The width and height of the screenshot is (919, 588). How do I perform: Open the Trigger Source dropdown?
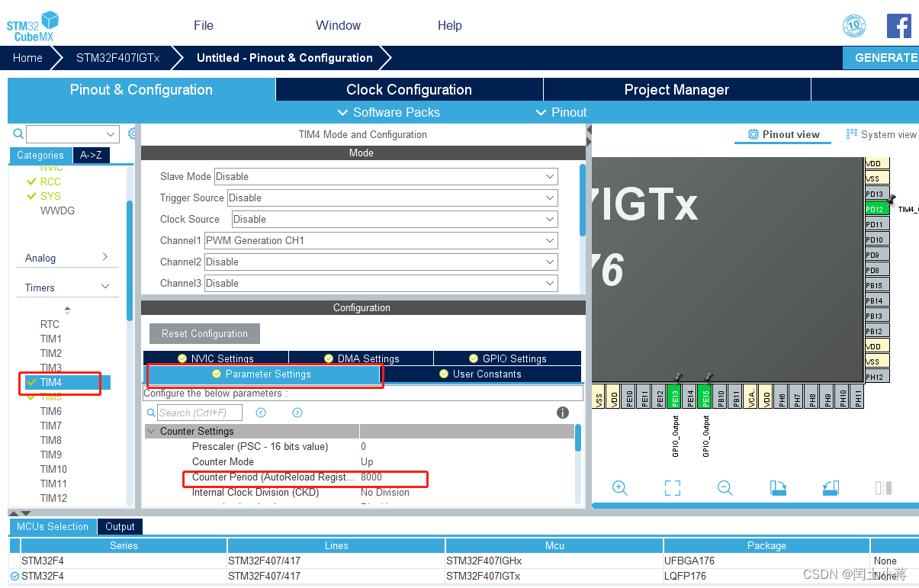(392, 198)
